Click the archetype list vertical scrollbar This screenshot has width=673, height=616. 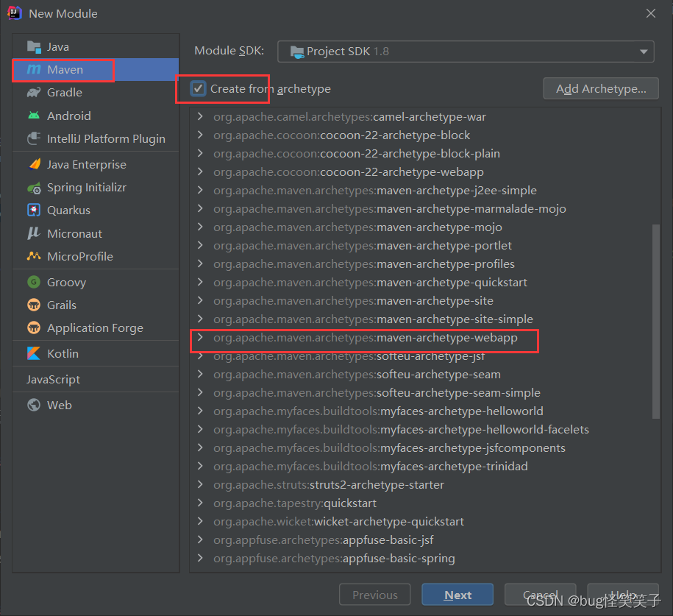pyautogui.click(x=656, y=322)
